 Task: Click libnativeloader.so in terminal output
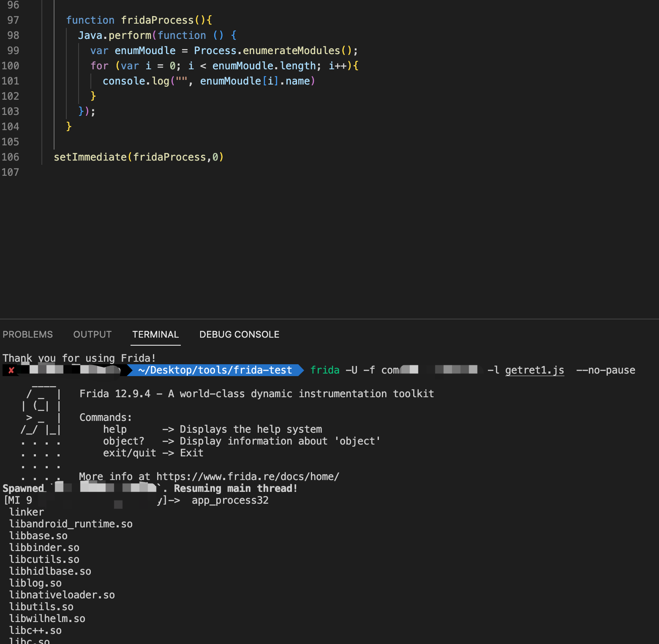pyautogui.click(x=62, y=595)
